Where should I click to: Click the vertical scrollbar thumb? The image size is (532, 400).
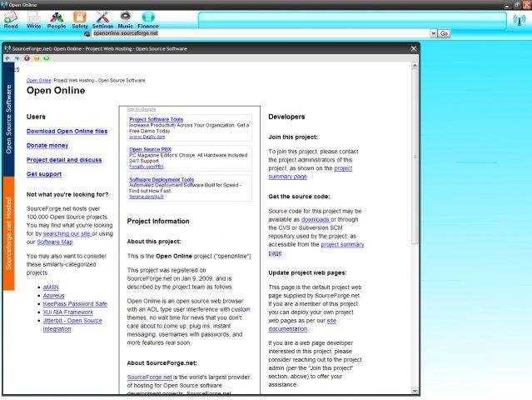(415, 157)
